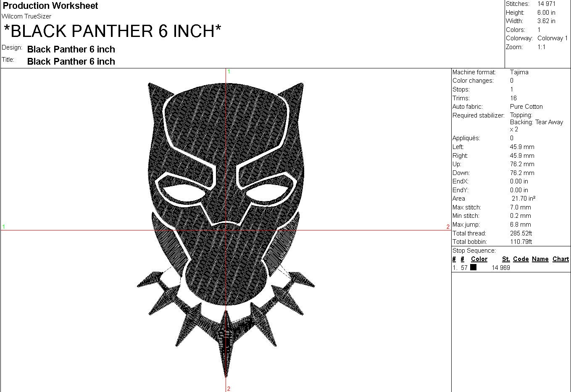Screen dimensions: 571x392
Task: Click the black color swatch in Stop Sequence
Action: (473, 268)
